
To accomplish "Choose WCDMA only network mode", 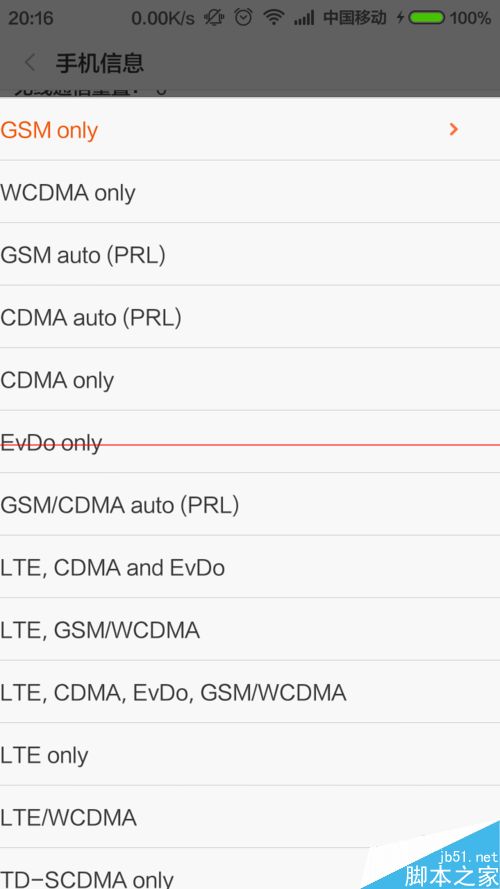I will click(x=250, y=192).
